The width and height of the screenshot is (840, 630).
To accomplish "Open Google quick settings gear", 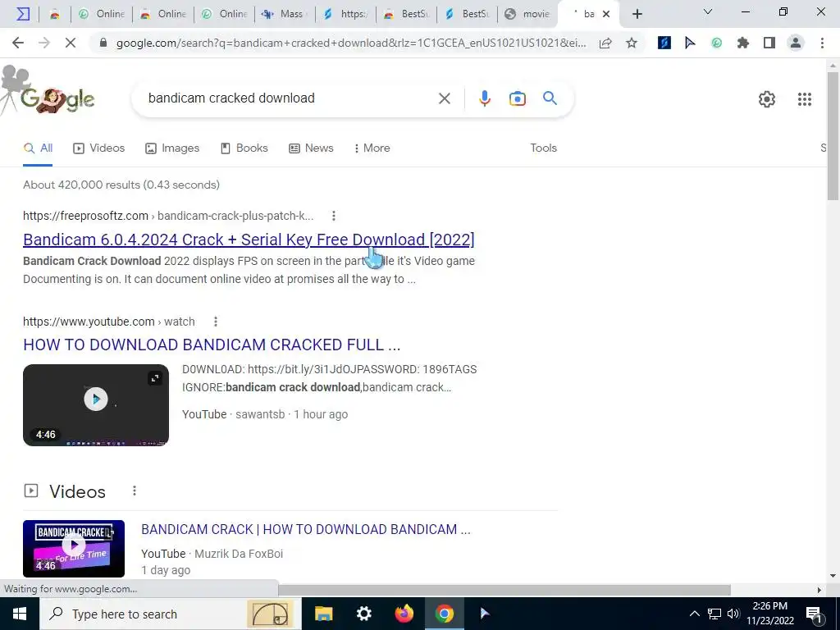I will coord(767,99).
